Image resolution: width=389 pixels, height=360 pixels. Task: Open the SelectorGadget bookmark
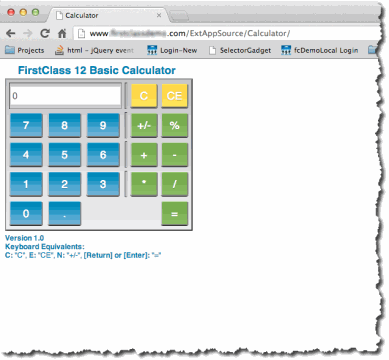pyautogui.click(x=240, y=50)
